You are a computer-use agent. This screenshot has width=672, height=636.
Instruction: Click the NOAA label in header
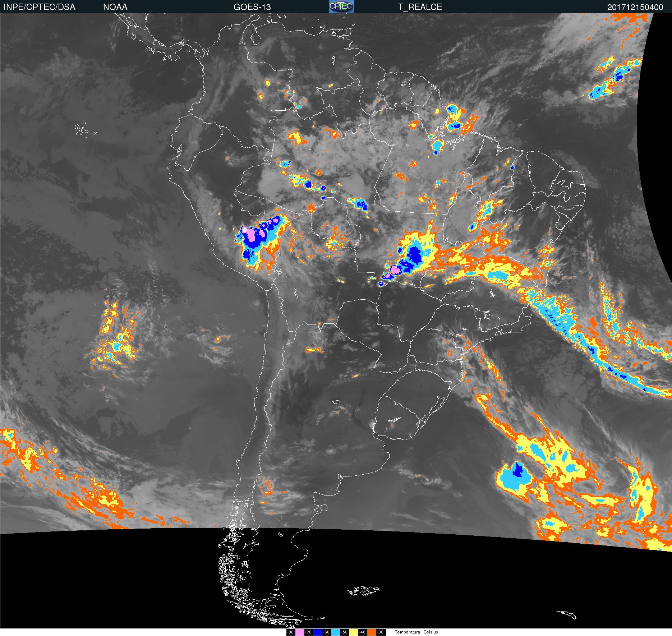115,7
